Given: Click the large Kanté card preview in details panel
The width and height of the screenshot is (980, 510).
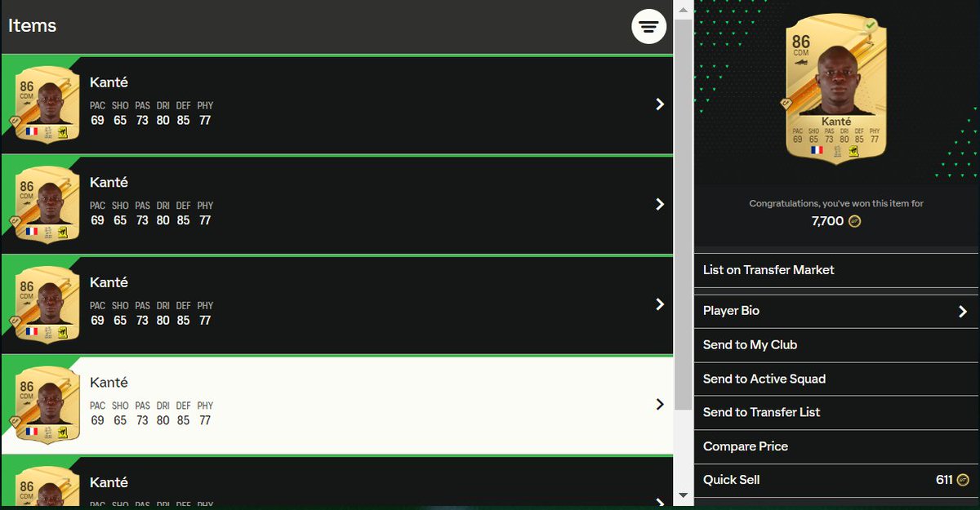Looking at the screenshot, I should [836, 88].
